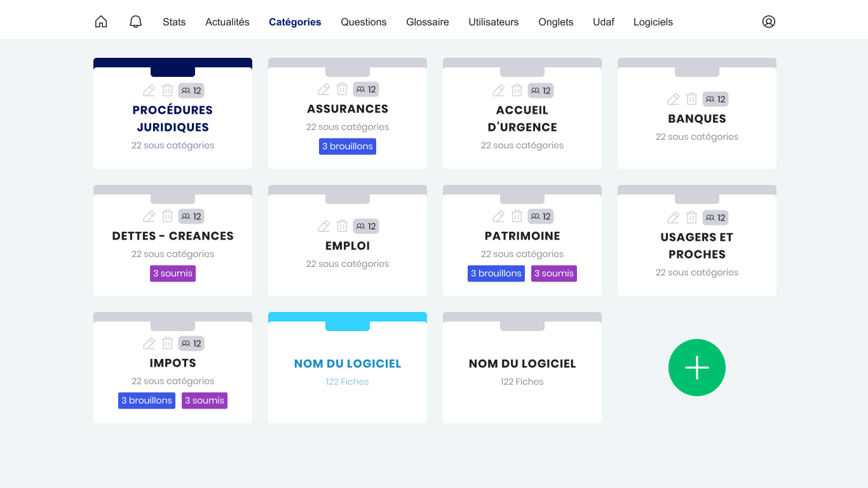Switch to the Questions menu

tap(363, 22)
